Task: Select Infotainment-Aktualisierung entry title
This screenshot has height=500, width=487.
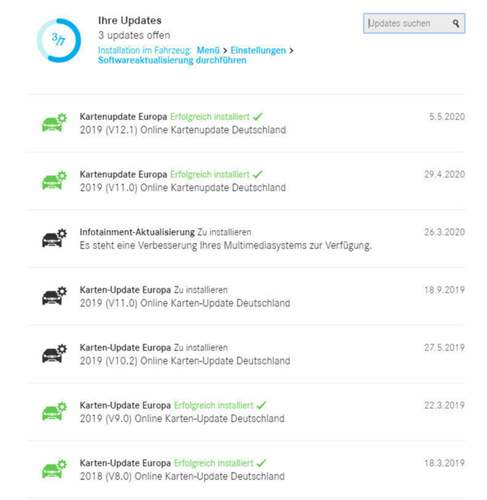Action: (137, 232)
